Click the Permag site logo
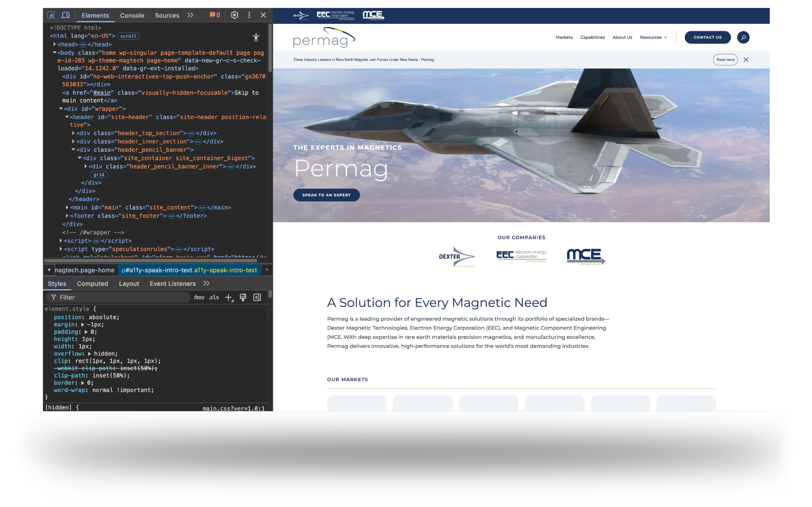The width and height of the screenshot is (812, 507). pyautogui.click(x=324, y=37)
